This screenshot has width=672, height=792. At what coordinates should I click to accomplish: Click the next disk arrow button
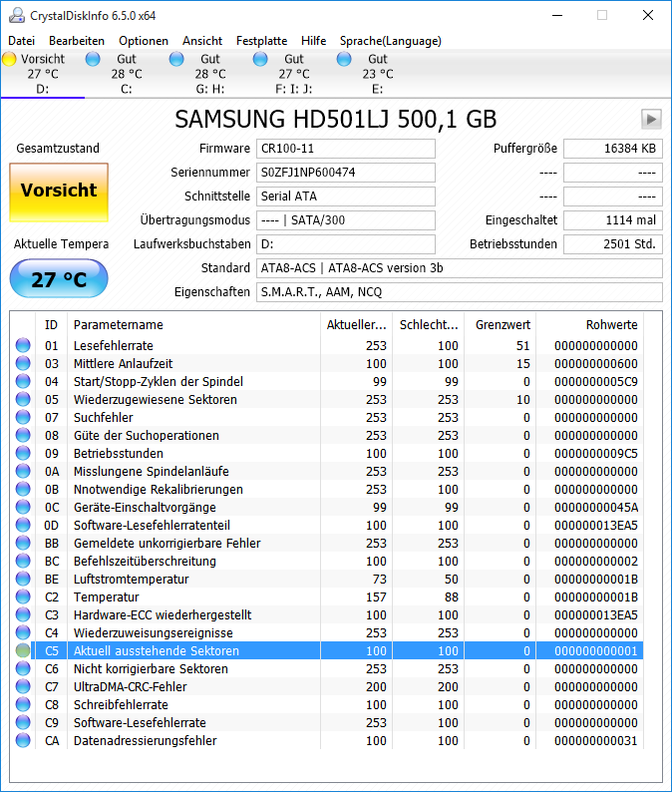(651, 120)
